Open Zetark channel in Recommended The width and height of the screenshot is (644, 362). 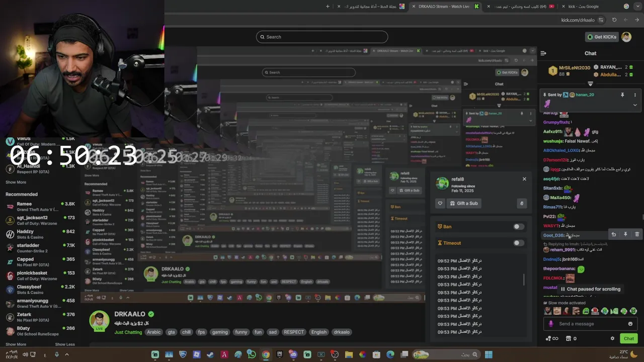(x=40, y=317)
